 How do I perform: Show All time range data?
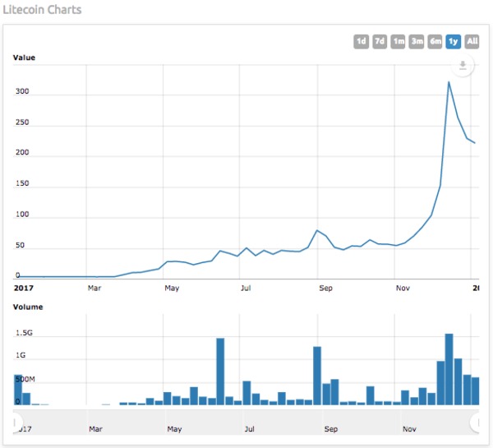[472, 42]
